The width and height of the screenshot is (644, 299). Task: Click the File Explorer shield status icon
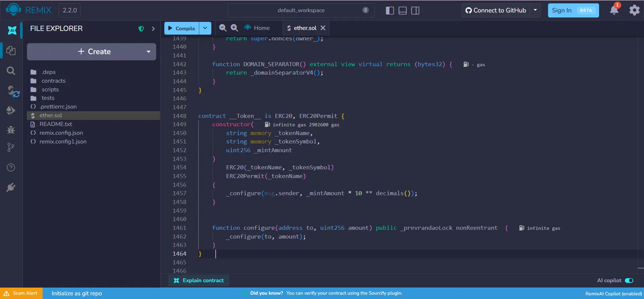[x=141, y=29]
